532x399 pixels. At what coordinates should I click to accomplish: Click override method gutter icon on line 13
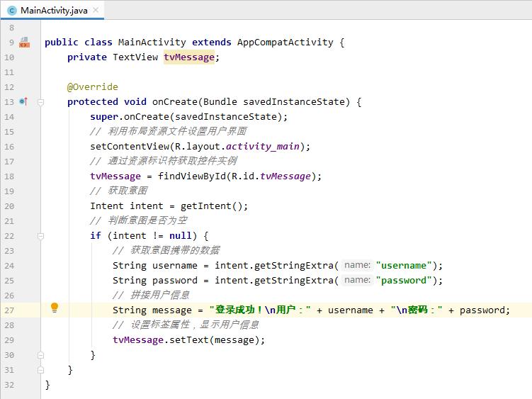tap(23, 101)
